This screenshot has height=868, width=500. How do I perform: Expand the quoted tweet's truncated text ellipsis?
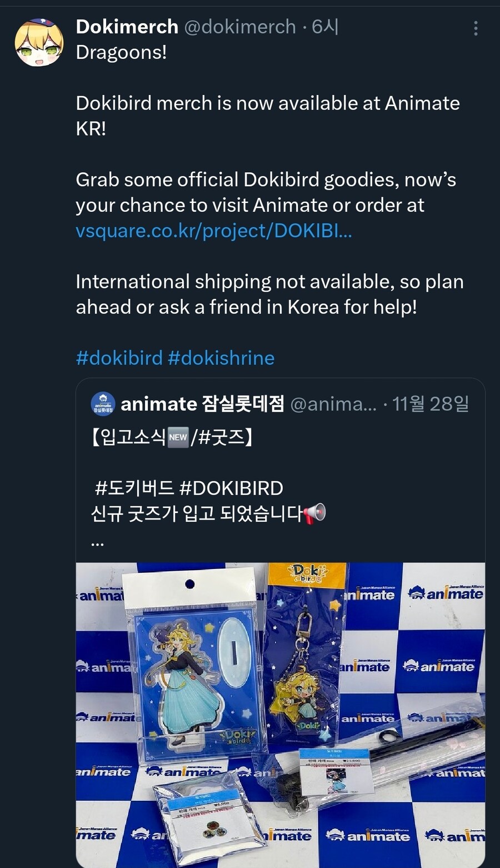[97, 541]
